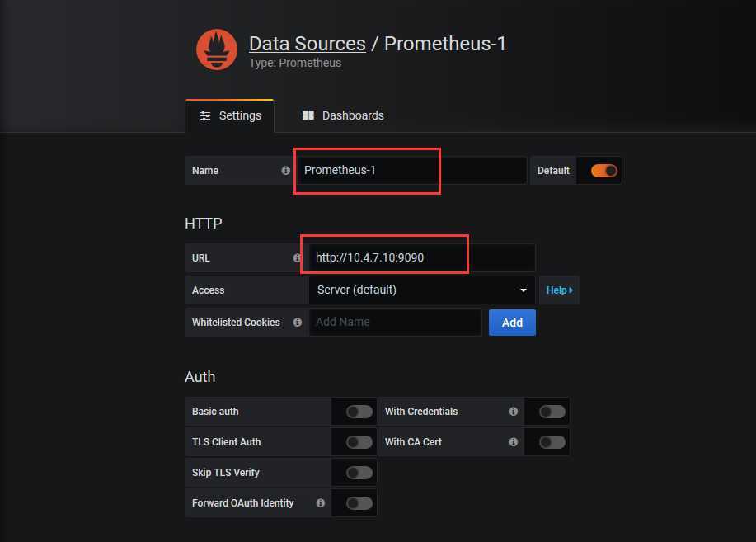Click the Whitelisted Cookies label
The image size is (756, 542).
(236, 323)
